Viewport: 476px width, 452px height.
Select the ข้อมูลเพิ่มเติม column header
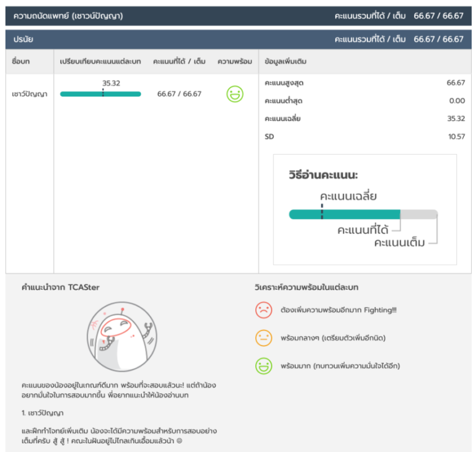click(286, 62)
